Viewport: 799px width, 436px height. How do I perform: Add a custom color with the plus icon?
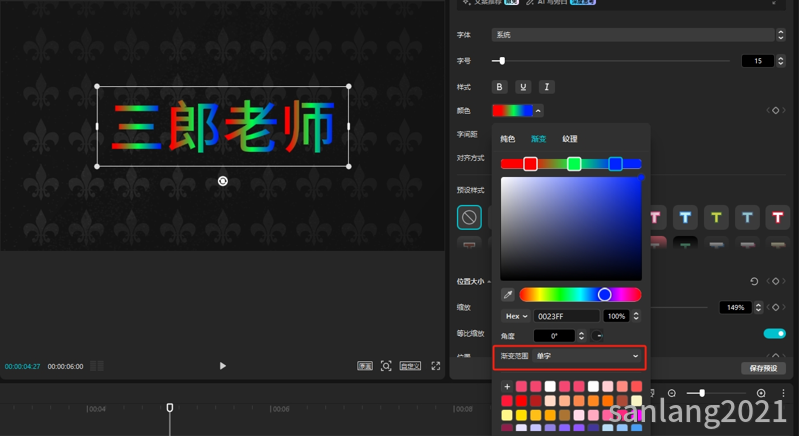[507, 387]
